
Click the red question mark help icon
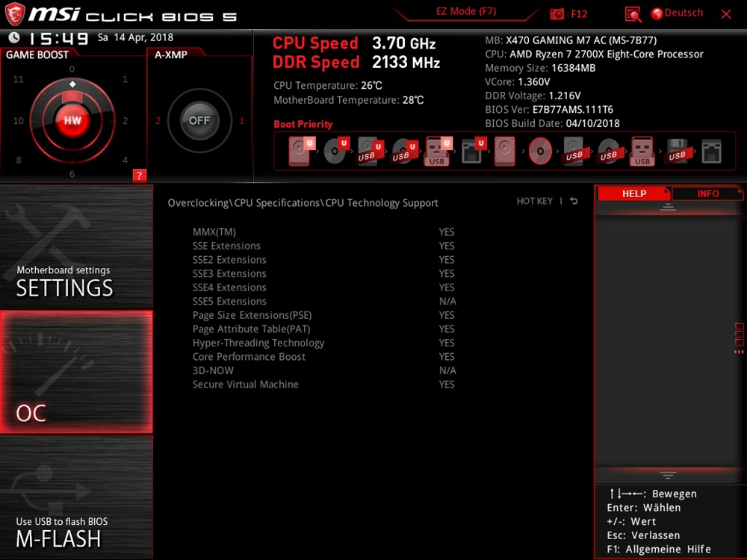pyautogui.click(x=139, y=175)
